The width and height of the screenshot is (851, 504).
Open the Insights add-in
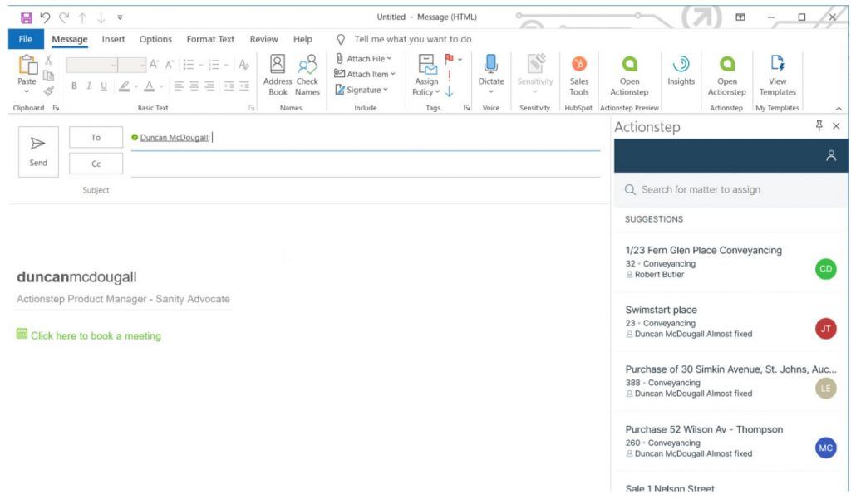[x=681, y=71]
